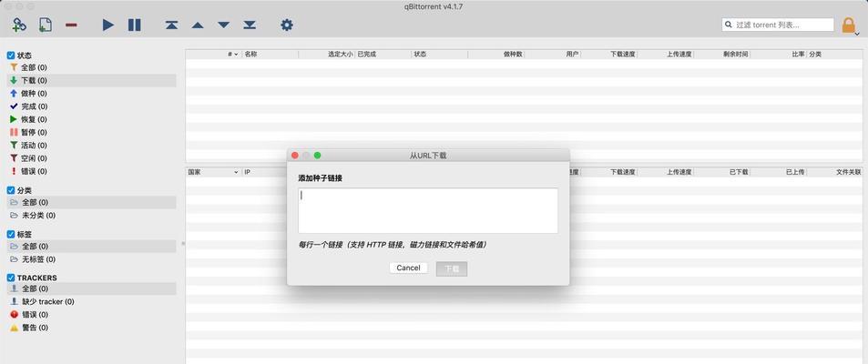This screenshot has height=364, width=868.
Task: Click the Cancel button in dialog
Action: click(409, 268)
